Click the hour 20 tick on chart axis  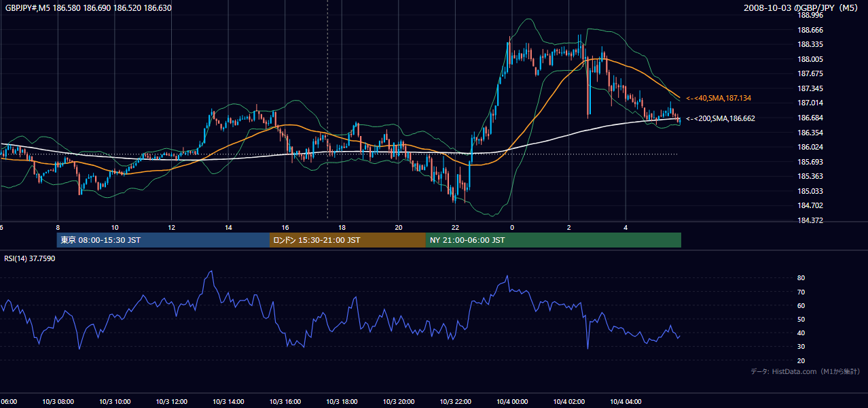tap(399, 227)
